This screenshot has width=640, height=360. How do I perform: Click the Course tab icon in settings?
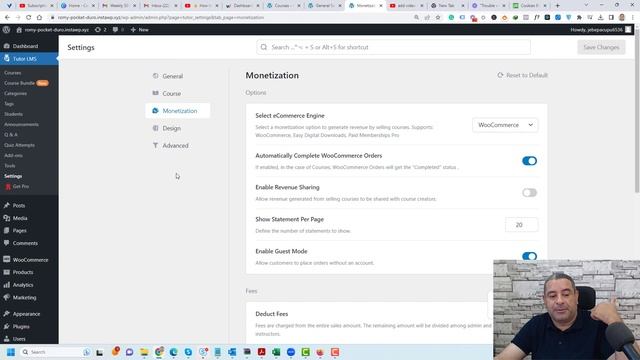156,93
